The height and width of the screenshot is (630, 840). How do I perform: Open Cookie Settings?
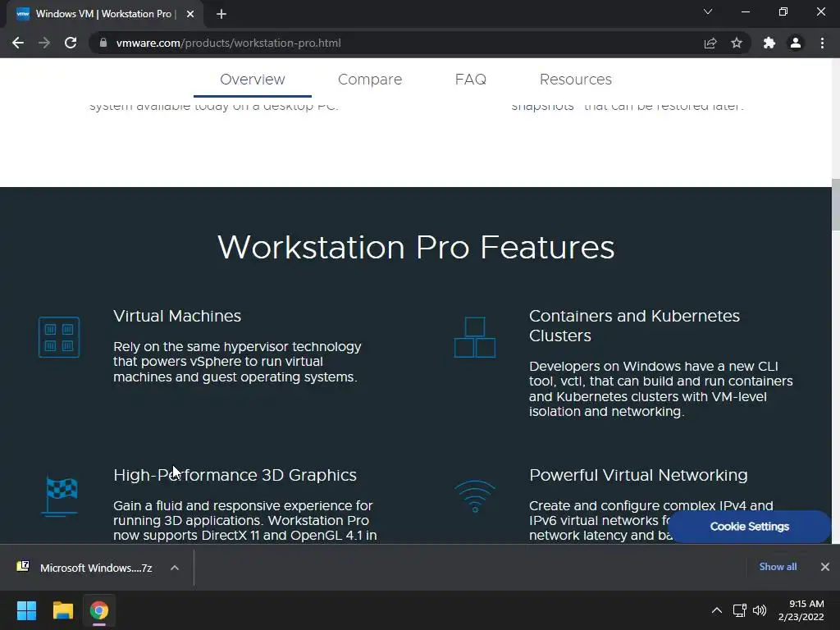coord(750,527)
